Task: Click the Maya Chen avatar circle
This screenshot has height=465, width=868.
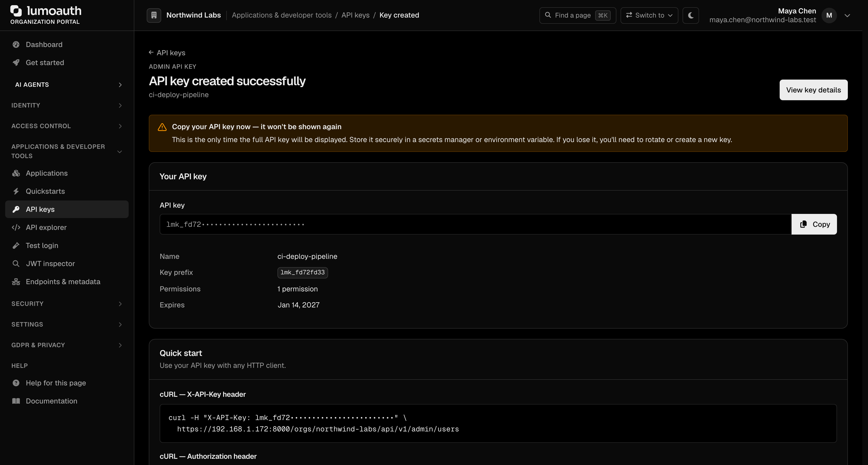Action: (x=829, y=15)
